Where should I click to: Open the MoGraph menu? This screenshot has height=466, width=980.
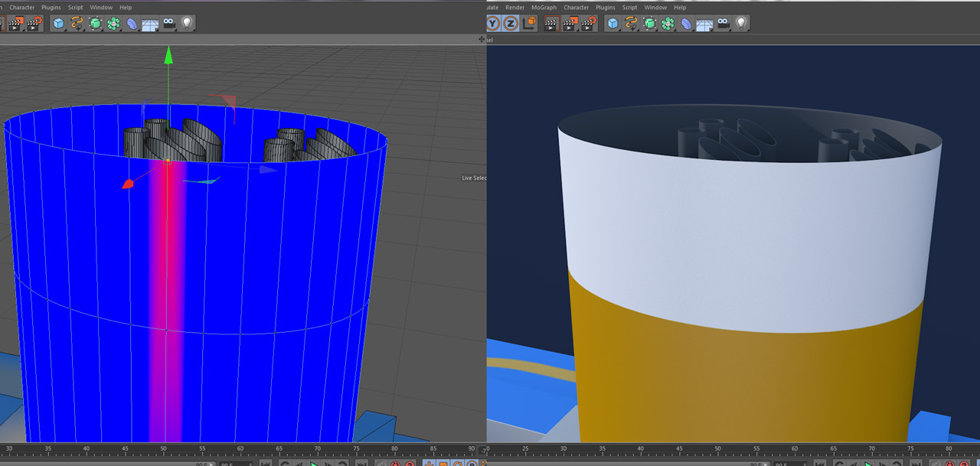point(544,8)
